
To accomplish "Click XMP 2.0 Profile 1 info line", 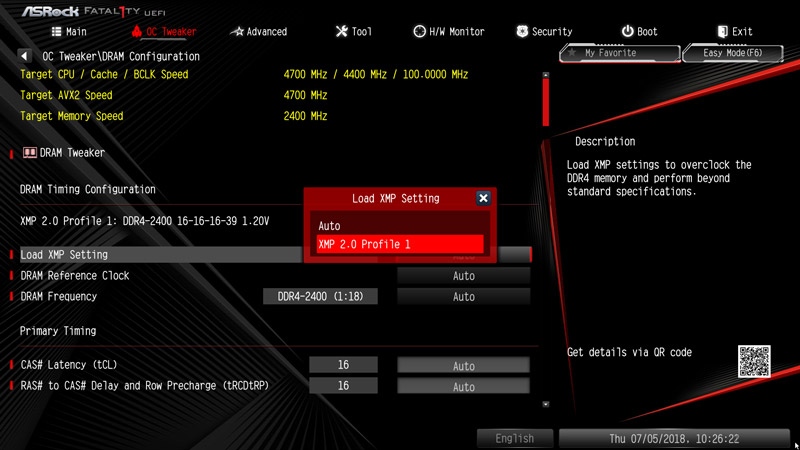I will pos(144,221).
